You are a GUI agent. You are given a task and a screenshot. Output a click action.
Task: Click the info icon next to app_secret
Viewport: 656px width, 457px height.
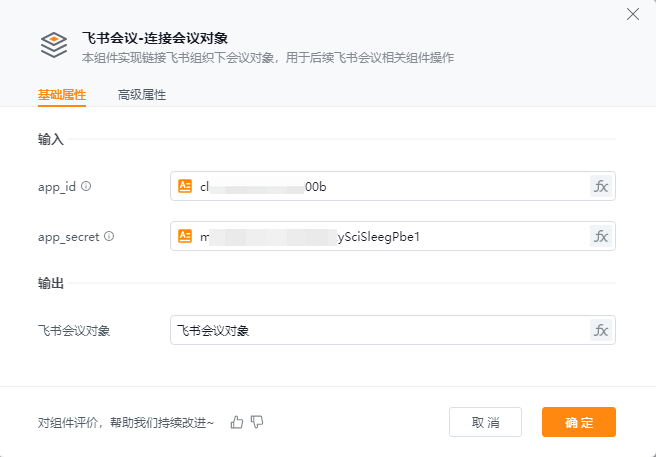click(109, 237)
